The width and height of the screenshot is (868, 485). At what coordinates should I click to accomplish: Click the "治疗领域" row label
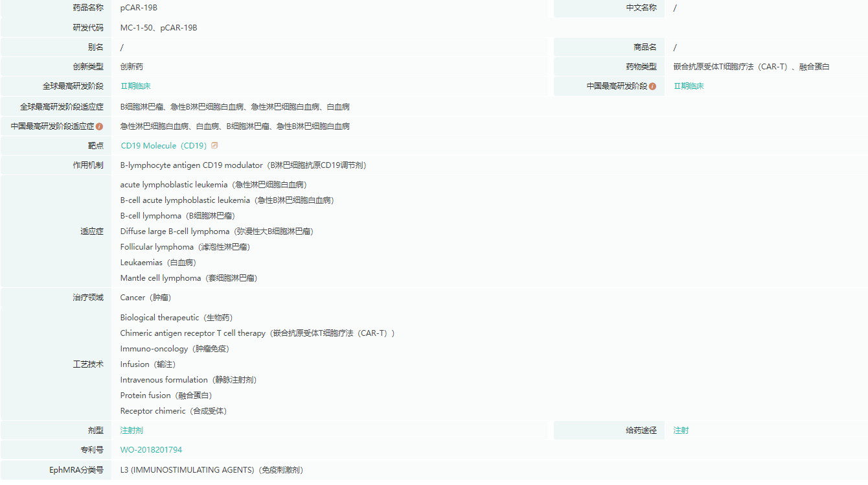click(x=88, y=298)
